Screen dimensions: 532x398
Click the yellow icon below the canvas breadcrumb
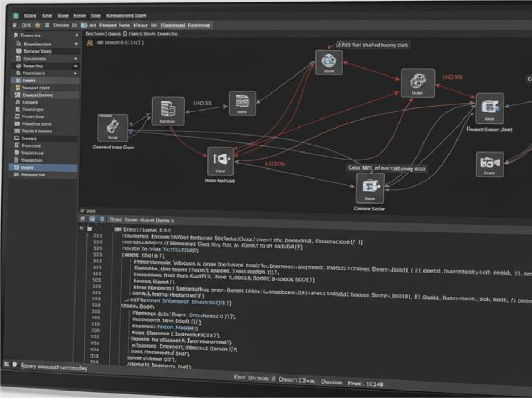click(89, 43)
